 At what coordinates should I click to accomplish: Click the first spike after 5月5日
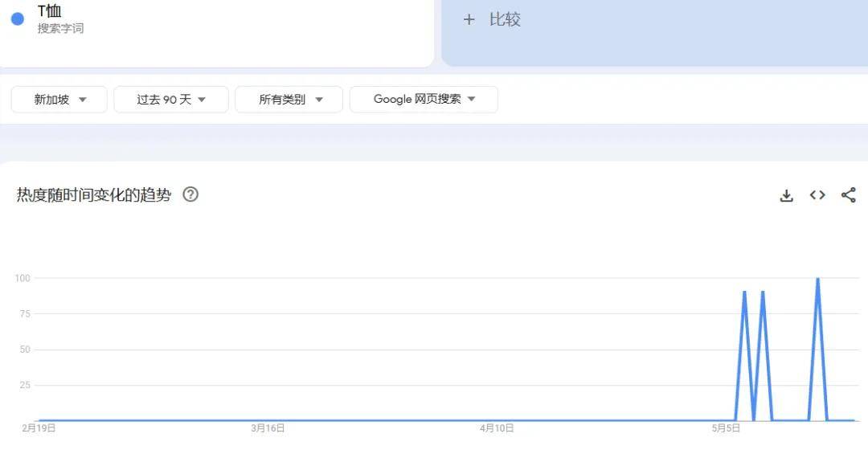[744, 292]
